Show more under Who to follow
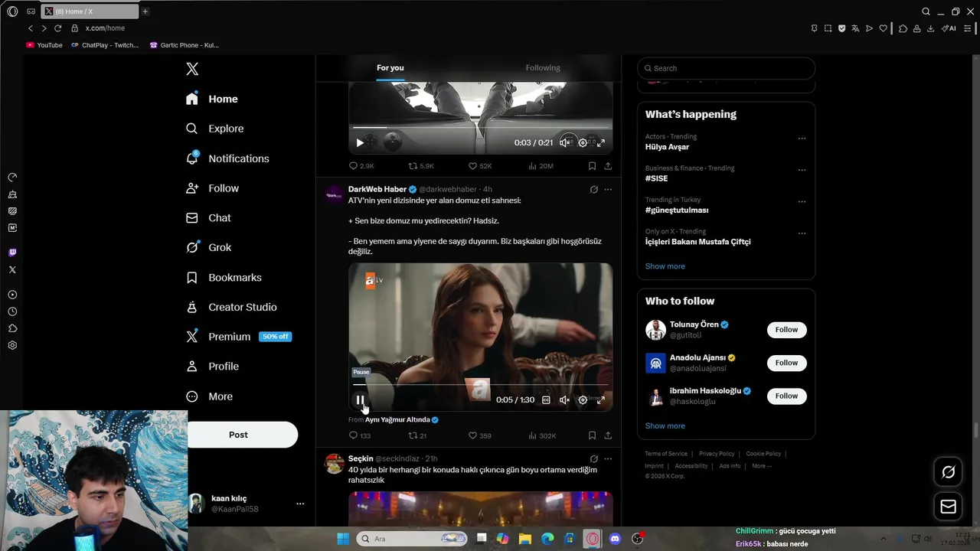This screenshot has width=980, height=551. [665, 426]
